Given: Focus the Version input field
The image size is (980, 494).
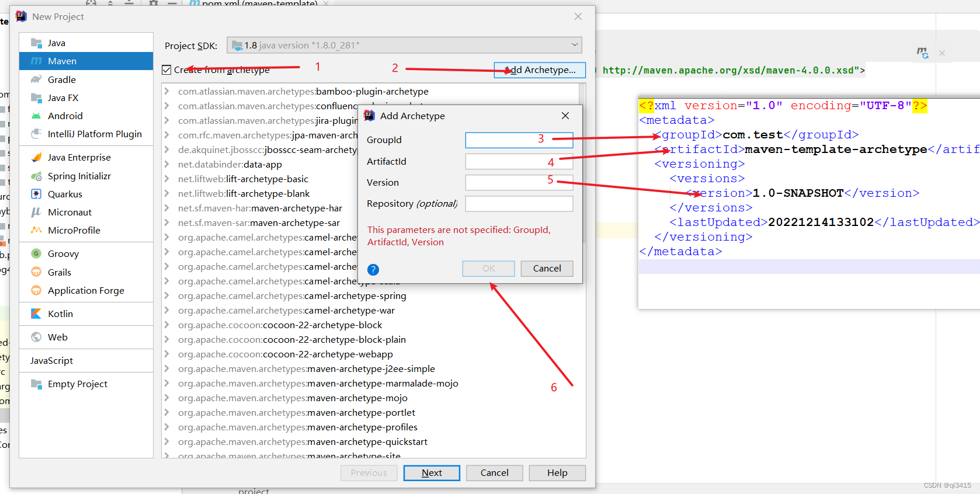Looking at the screenshot, I should (x=519, y=182).
